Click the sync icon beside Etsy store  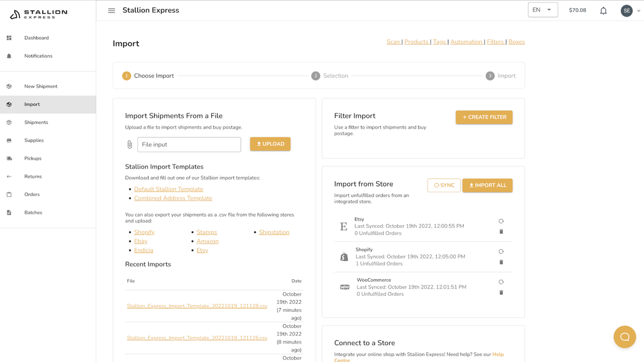click(x=501, y=221)
